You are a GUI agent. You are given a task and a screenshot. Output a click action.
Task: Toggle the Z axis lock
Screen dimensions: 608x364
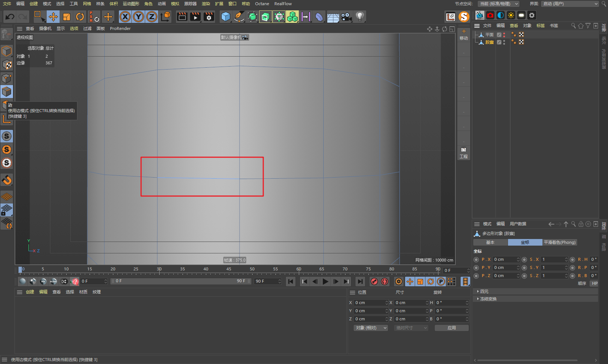(152, 17)
